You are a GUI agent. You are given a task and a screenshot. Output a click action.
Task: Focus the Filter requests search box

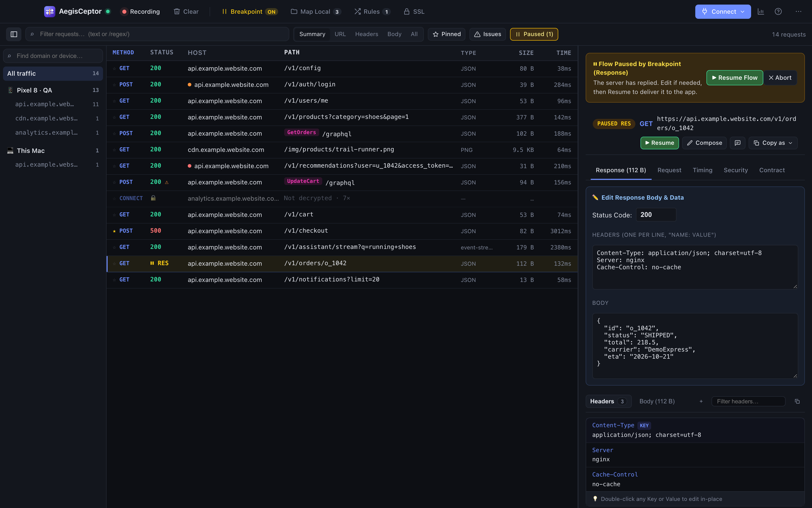tap(157, 34)
